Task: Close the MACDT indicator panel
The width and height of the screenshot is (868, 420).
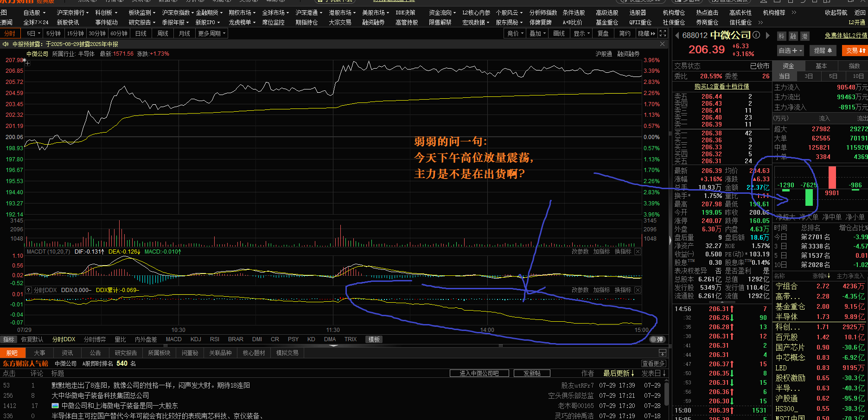Action: tap(638, 252)
